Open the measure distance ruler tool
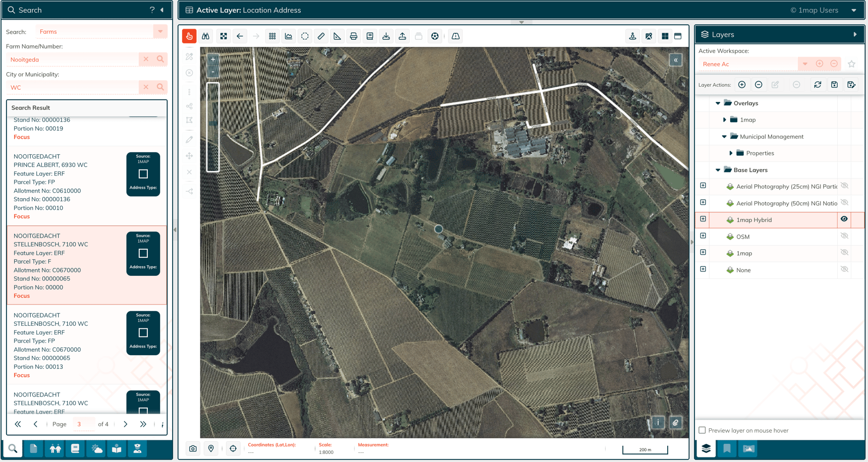 (x=321, y=36)
